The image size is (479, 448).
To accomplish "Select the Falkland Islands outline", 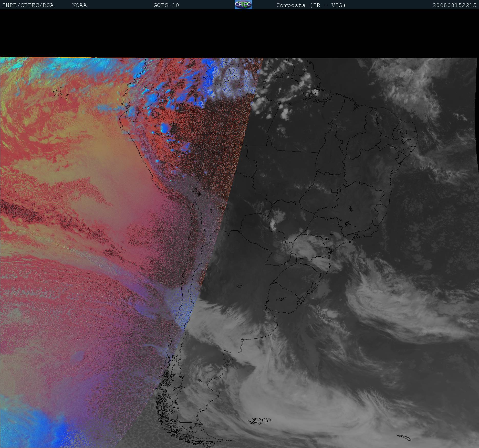I will (259, 421).
